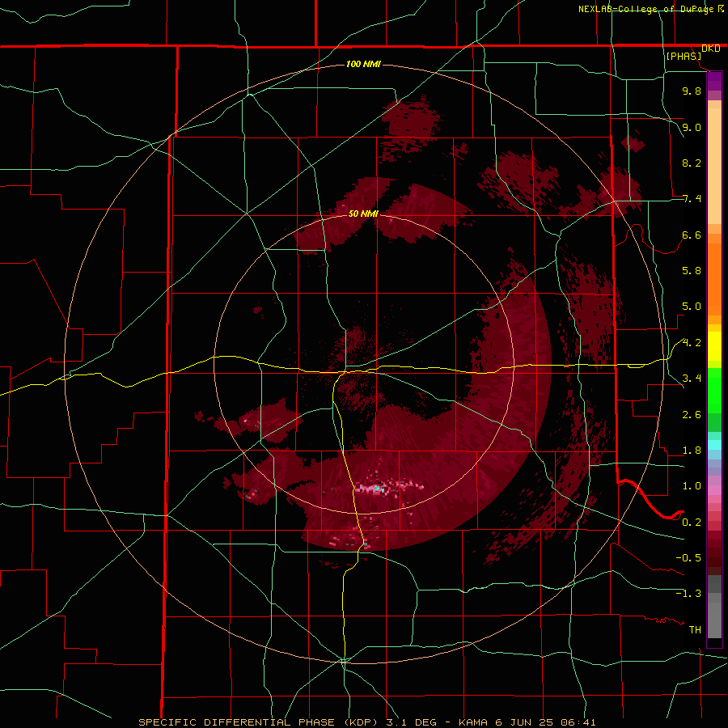The image size is (728, 728).
Task: Click the DKD label above the legend
Action: [711, 49]
